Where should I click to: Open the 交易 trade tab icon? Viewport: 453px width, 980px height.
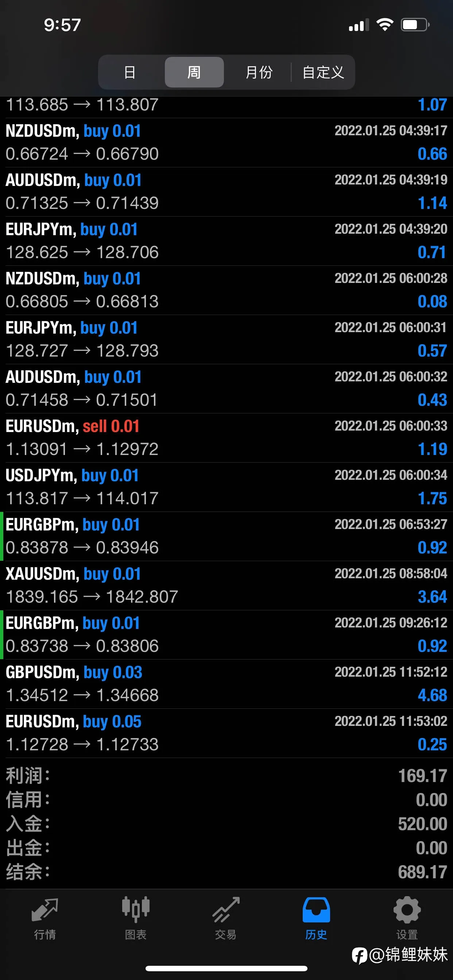[226, 910]
